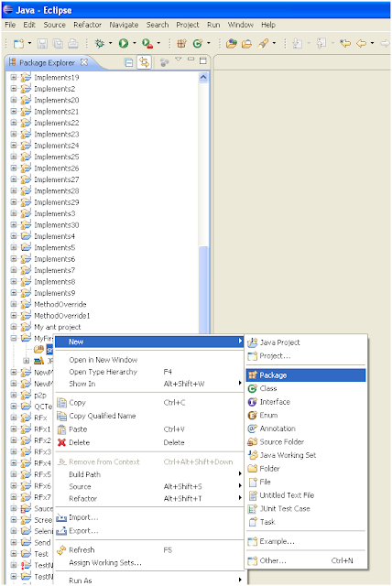Click Package Explorer scrollbar up arrow
This screenshot has height=586, width=392.
click(x=203, y=77)
